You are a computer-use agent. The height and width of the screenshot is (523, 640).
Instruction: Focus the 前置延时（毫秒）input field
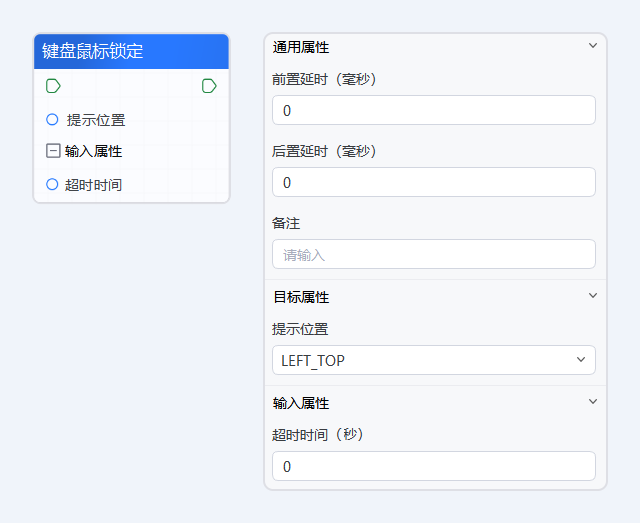[433, 110]
